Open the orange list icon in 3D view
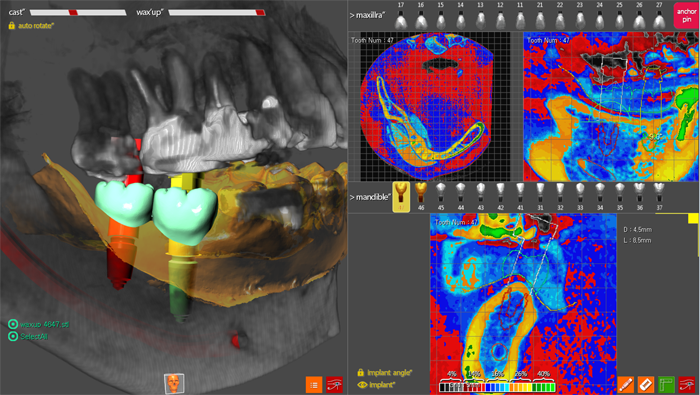This screenshot has height=395, width=700. pos(314,385)
